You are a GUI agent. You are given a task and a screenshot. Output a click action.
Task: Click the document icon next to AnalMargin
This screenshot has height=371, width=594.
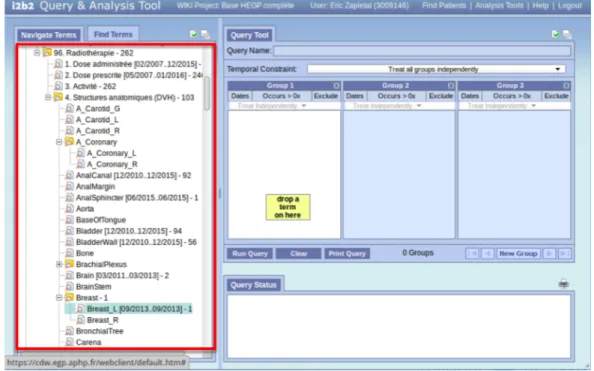tap(69, 186)
